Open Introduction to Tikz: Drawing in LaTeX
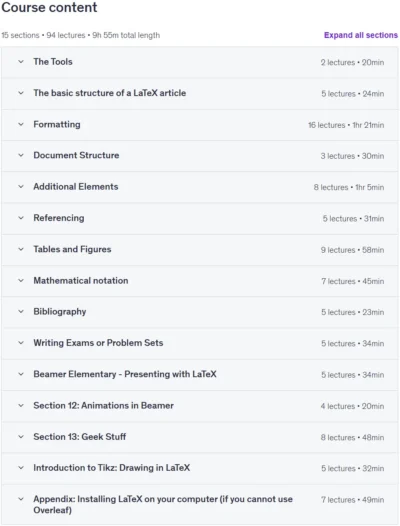400x526 pixels. point(111,468)
